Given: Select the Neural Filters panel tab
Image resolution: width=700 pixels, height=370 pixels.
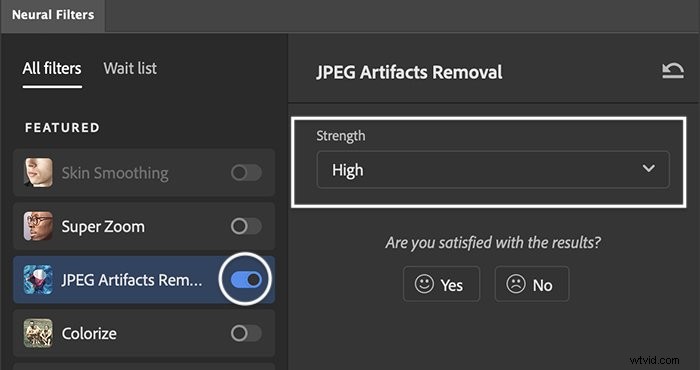Looking at the screenshot, I should (x=53, y=15).
